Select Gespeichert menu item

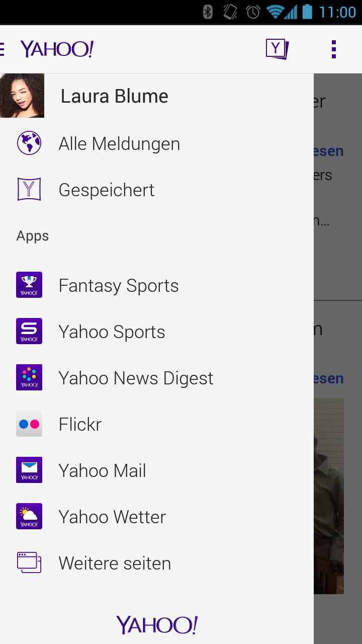[157, 190]
